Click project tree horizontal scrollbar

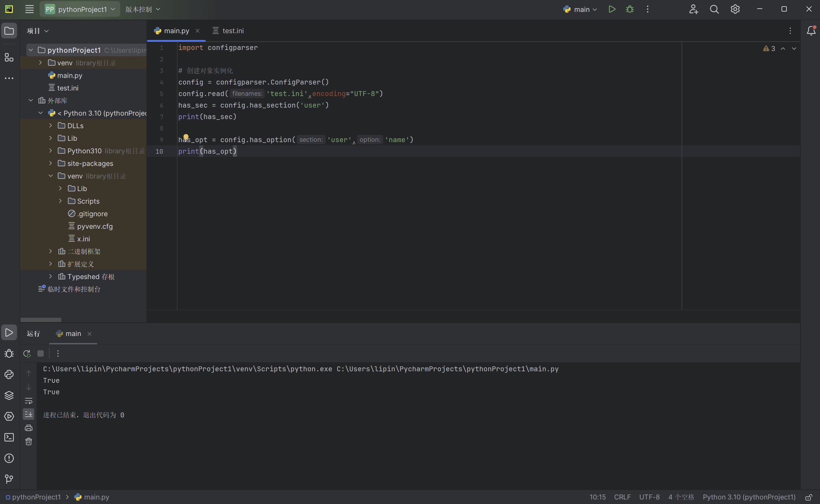pos(41,320)
